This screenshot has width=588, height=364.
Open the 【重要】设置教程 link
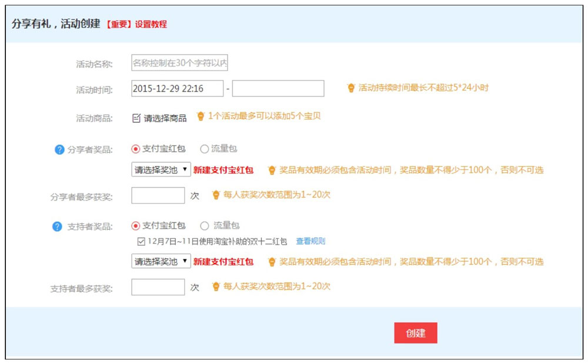(x=136, y=25)
